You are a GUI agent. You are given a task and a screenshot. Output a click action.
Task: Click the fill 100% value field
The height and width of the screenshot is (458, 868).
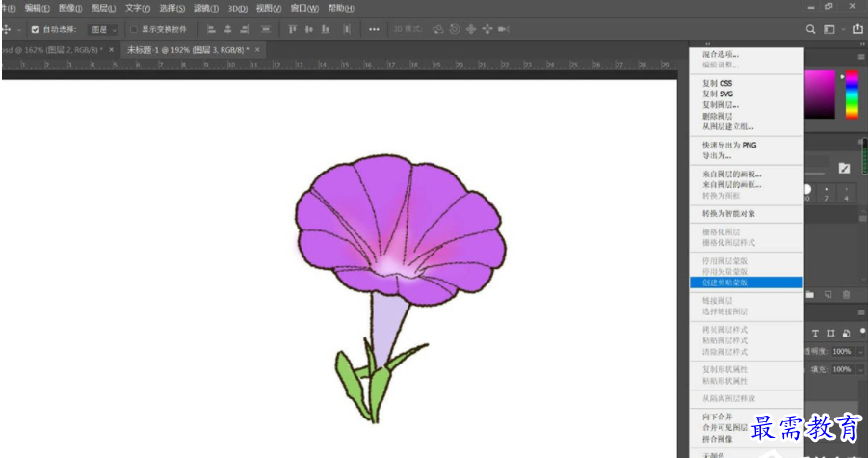point(843,369)
